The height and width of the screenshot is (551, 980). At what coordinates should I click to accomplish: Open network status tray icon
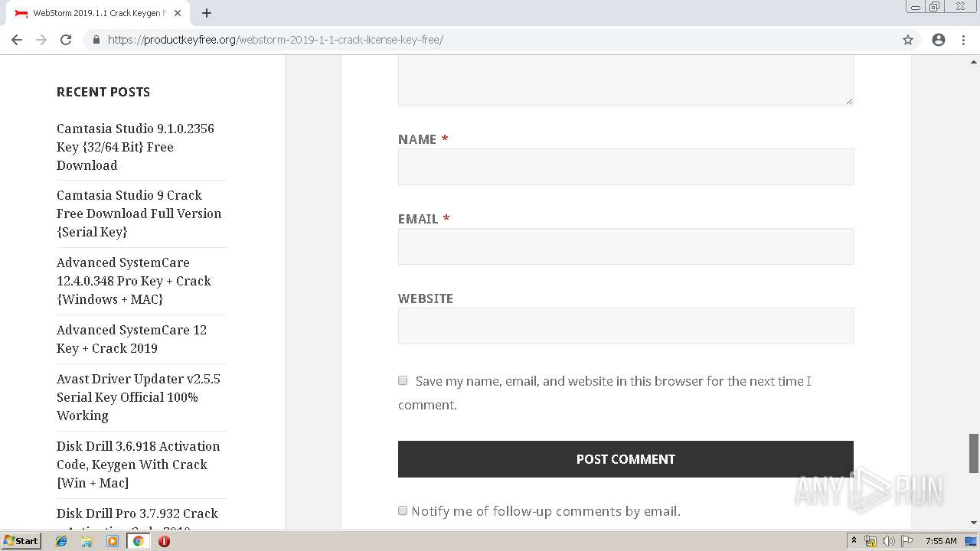coord(871,541)
